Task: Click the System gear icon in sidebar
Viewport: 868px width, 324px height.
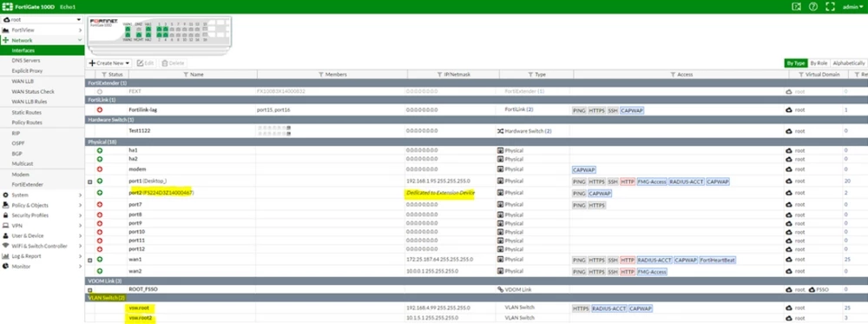Action: (x=6, y=195)
